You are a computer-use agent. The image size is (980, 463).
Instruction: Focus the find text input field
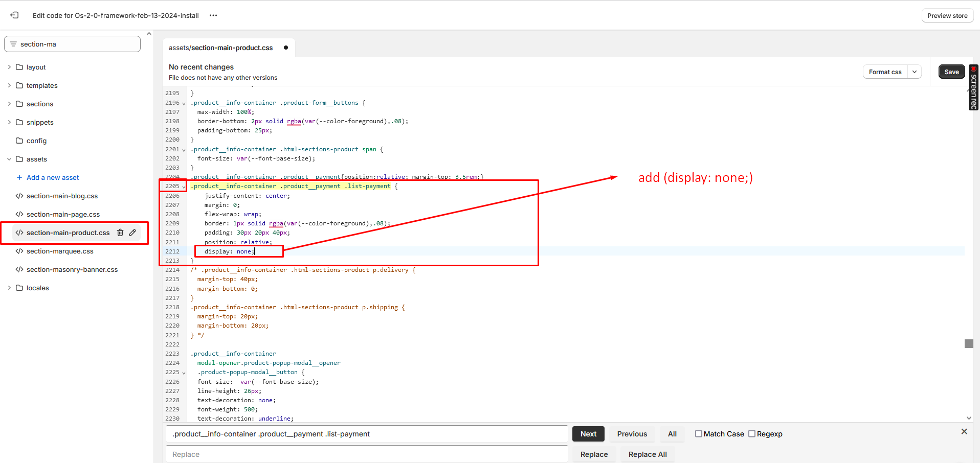[367, 434]
